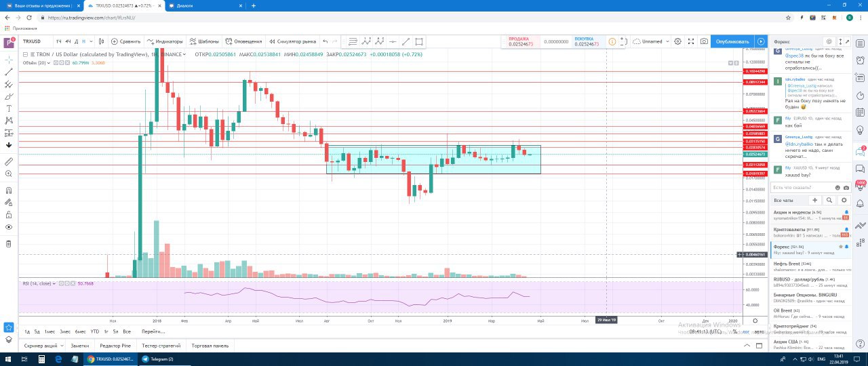The image size is (868, 366).
Task: Select the brush drawing tool
Action: (x=9, y=96)
